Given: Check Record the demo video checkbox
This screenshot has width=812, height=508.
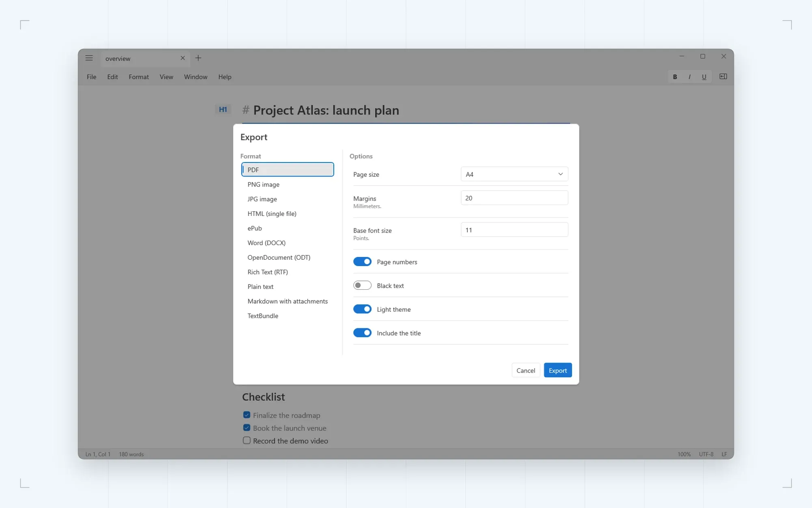Looking at the screenshot, I should tap(246, 441).
